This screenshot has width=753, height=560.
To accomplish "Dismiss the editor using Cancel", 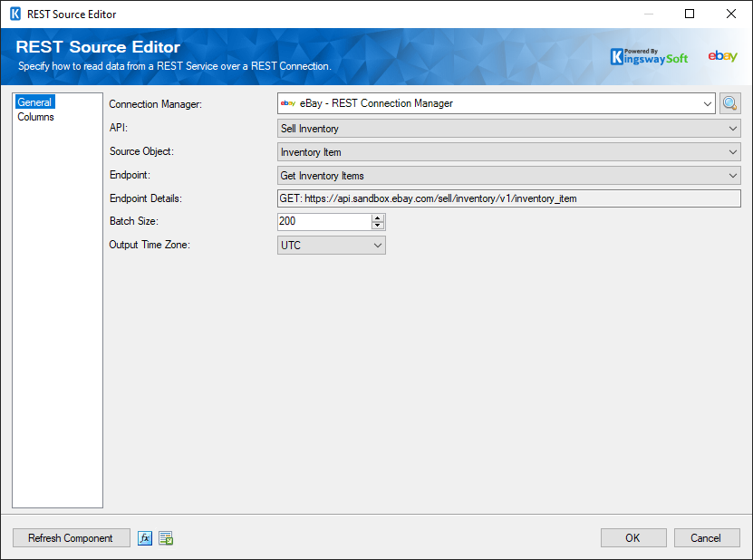I will [x=707, y=537].
